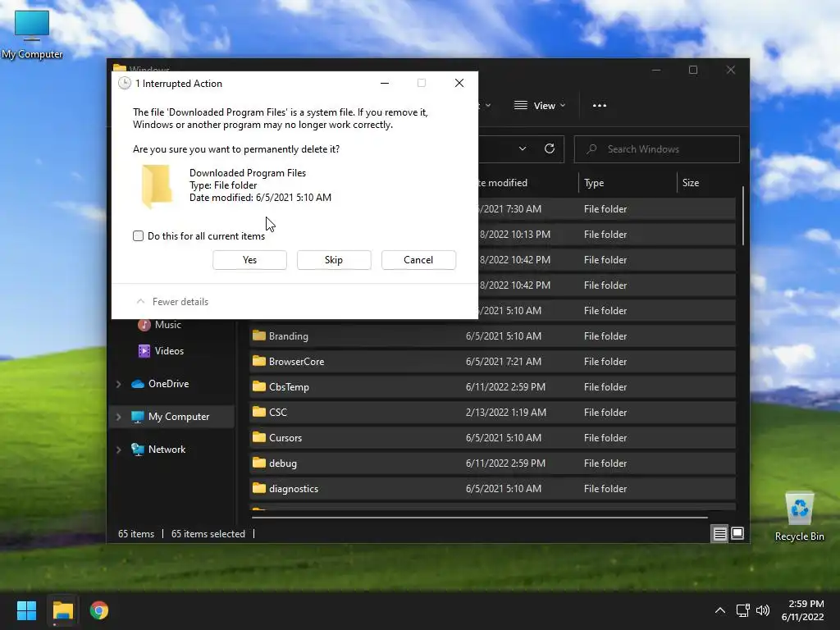Open the View dropdown menu

[540, 106]
